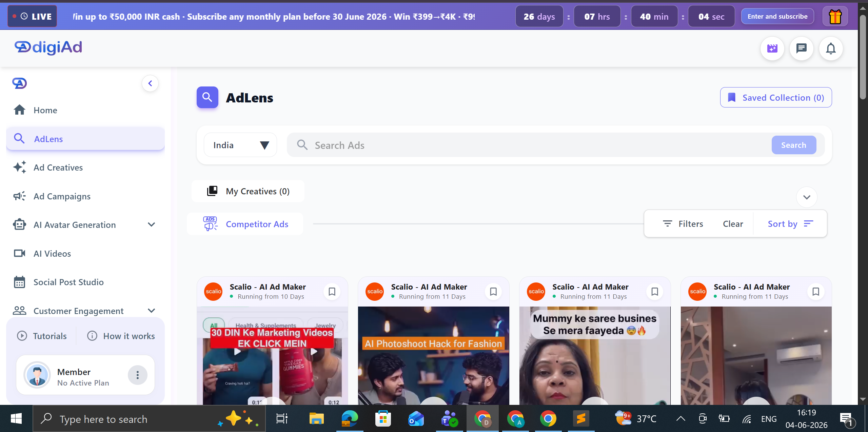Click the battery tray icon
The width and height of the screenshot is (868, 432).
724,419
